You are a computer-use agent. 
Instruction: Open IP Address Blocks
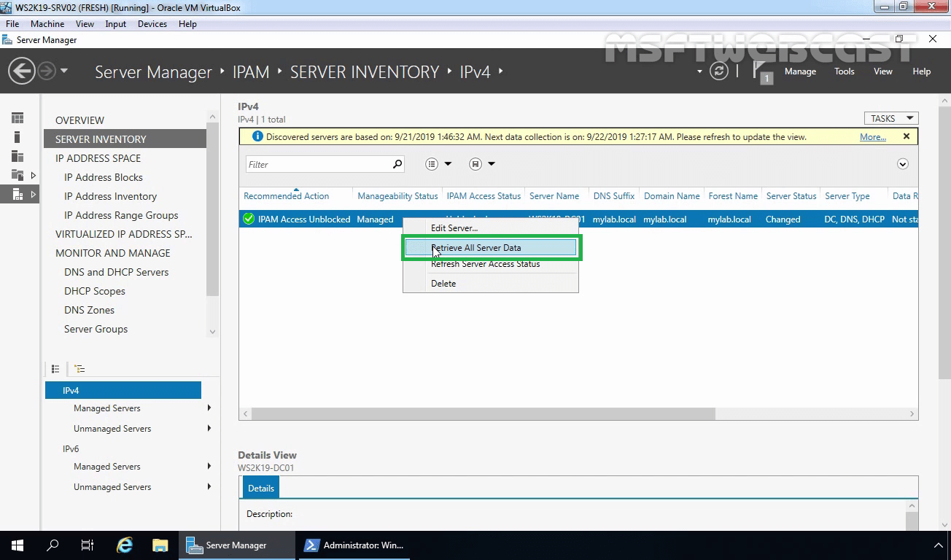[x=104, y=177]
